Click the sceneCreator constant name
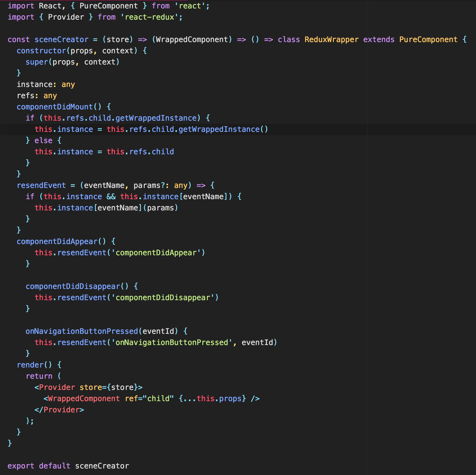 (x=61, y=40)
